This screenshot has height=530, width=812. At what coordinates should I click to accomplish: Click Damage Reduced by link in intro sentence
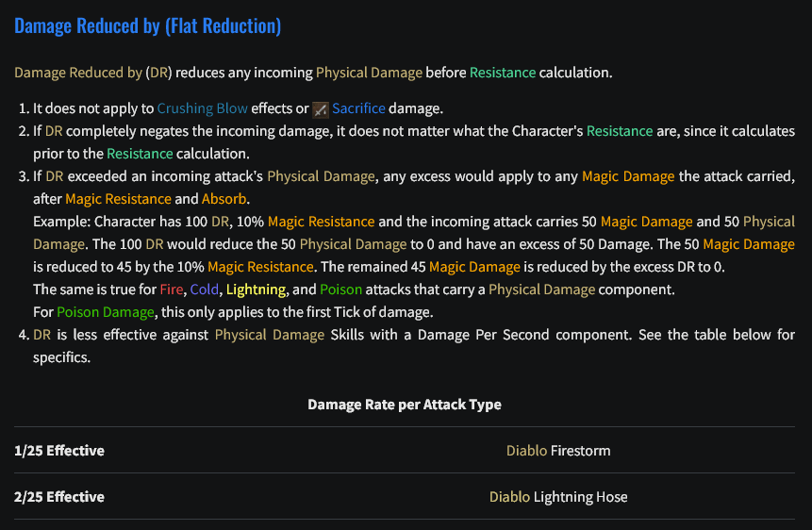[x=78, y=73]
